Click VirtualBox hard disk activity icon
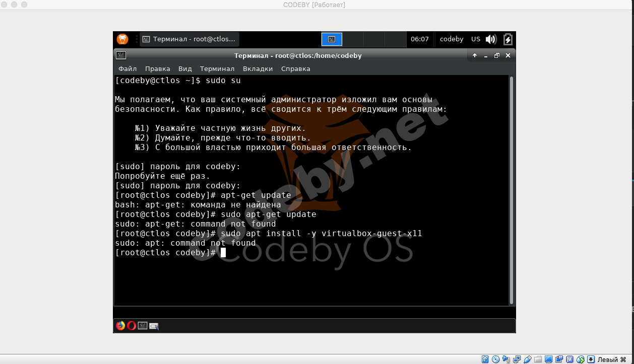The width and height of the screenshot is (634, 364). pos(485,359)
